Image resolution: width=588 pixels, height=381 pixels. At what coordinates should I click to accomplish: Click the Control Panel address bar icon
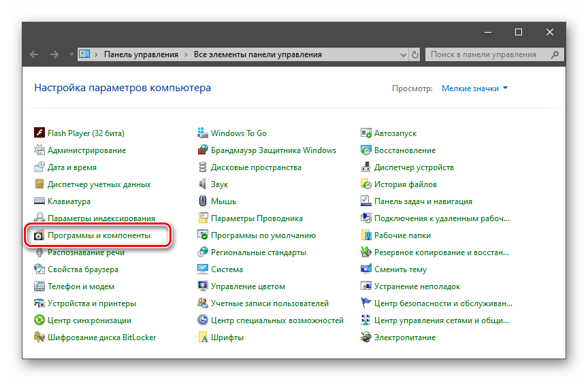[x=84, y=54]
